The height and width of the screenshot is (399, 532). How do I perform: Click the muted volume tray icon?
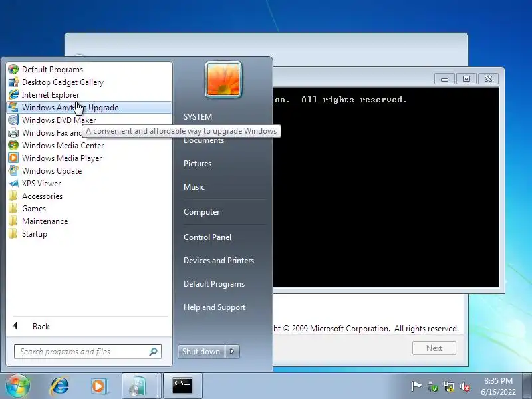(465, 386)
